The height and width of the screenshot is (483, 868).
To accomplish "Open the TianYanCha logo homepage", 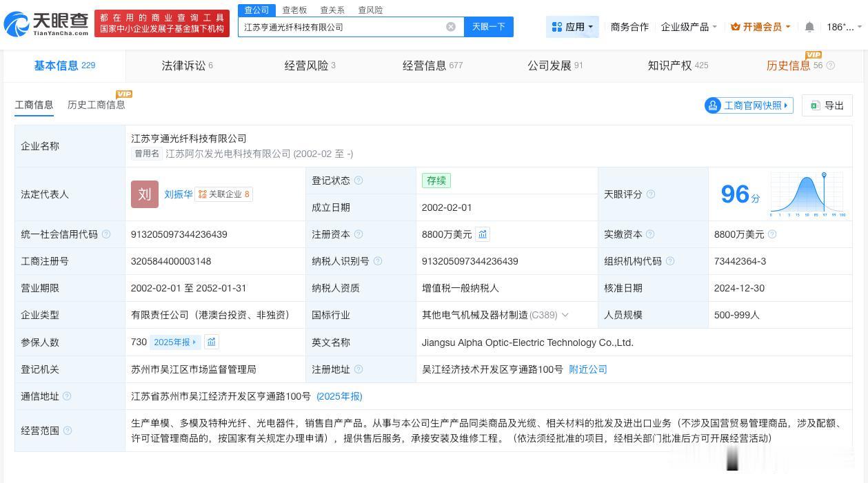I will click(46, 24).
